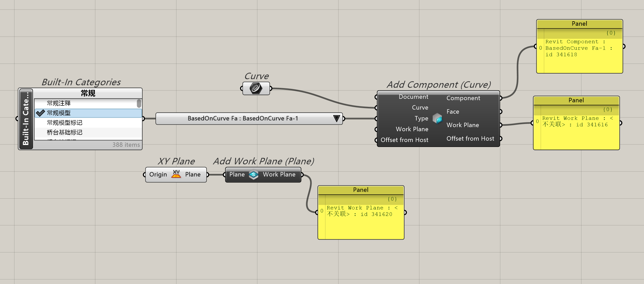Click the Offset from Host output grip
This screenshot has height=284, width=644.
[x=500, y=139]
